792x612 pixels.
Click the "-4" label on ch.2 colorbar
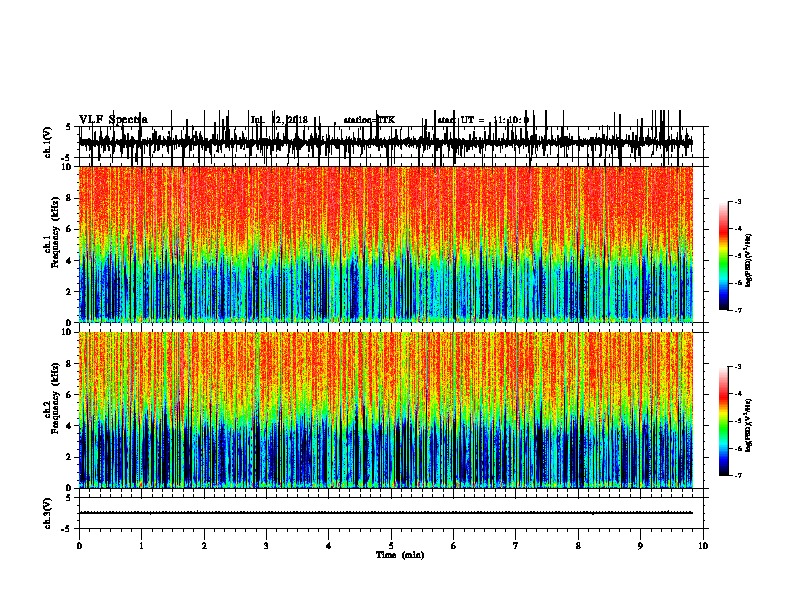point(737,394)
